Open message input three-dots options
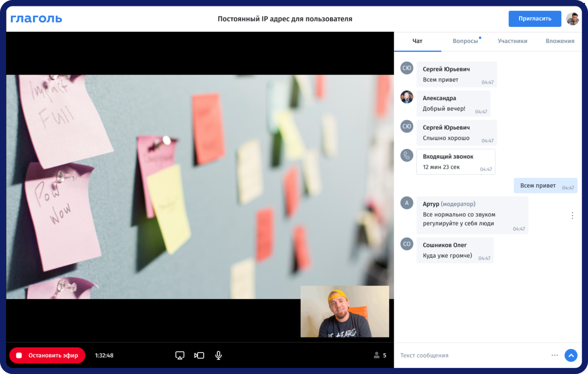The width and height of the screenshot is (588, 374). point(555,355)
